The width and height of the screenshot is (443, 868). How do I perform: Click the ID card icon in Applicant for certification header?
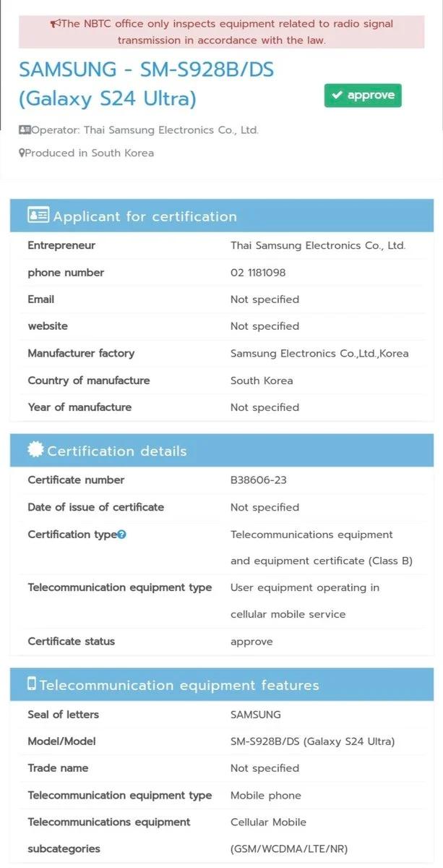(38, 216)
